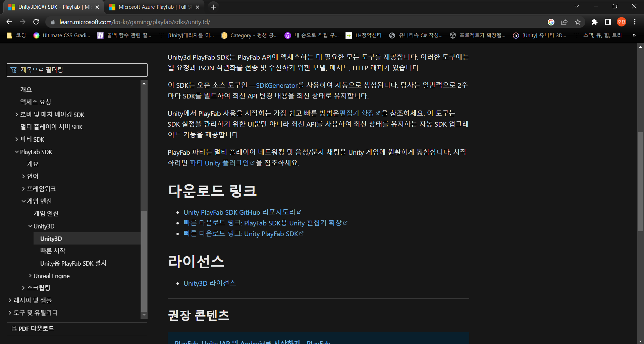Viewport: 644px width, 344px height.
Task: Select the highlighted Unity3D page item
Action: pyautogui.click(x=87, y=238)
